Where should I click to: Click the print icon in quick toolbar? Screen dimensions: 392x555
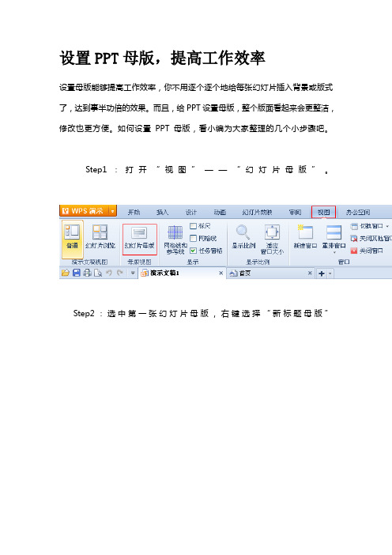(x=87, y=273)
